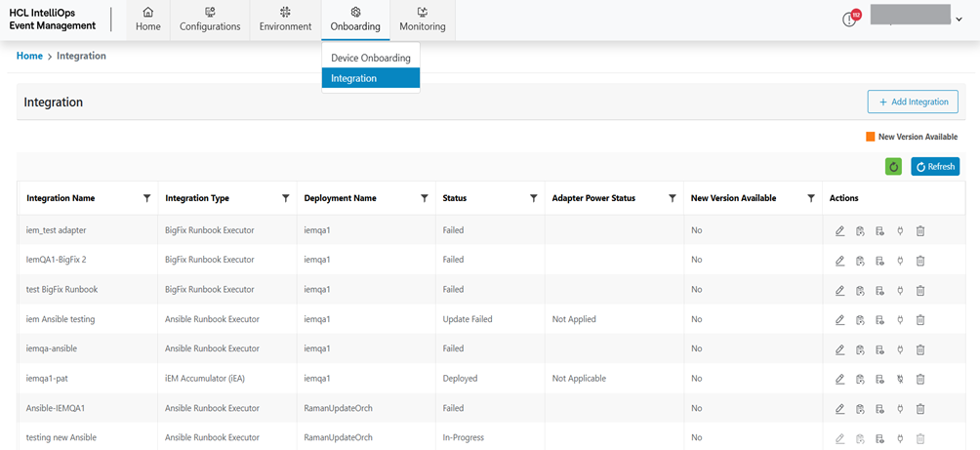980x450 pixels.
Task: Click the unplug icon for iemqa1-pat
Action: [900, 379]
